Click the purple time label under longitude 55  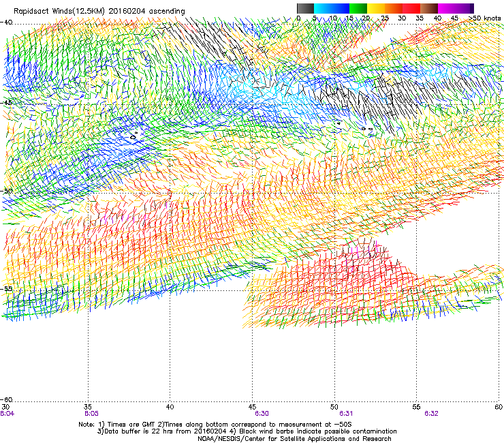[431, 414]
